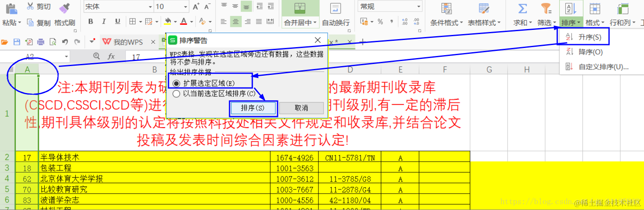Click cell containing 半导体技术
644x210 pixels.
pos(155,157)
